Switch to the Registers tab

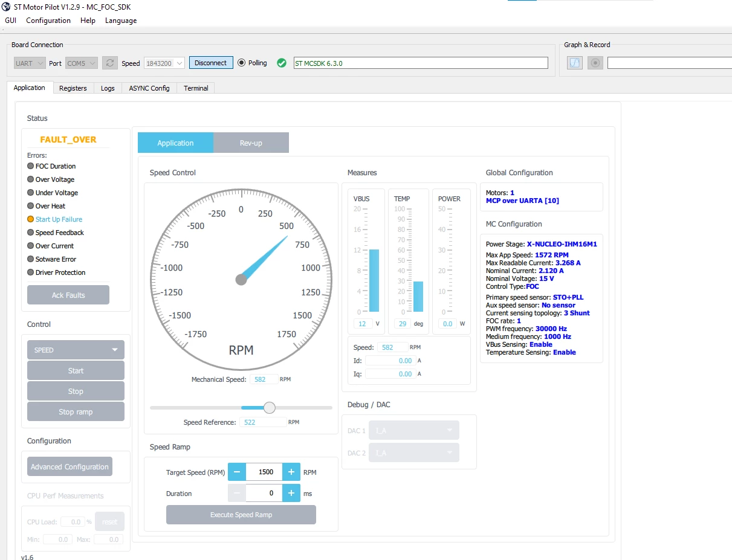[x=73, y=88]
